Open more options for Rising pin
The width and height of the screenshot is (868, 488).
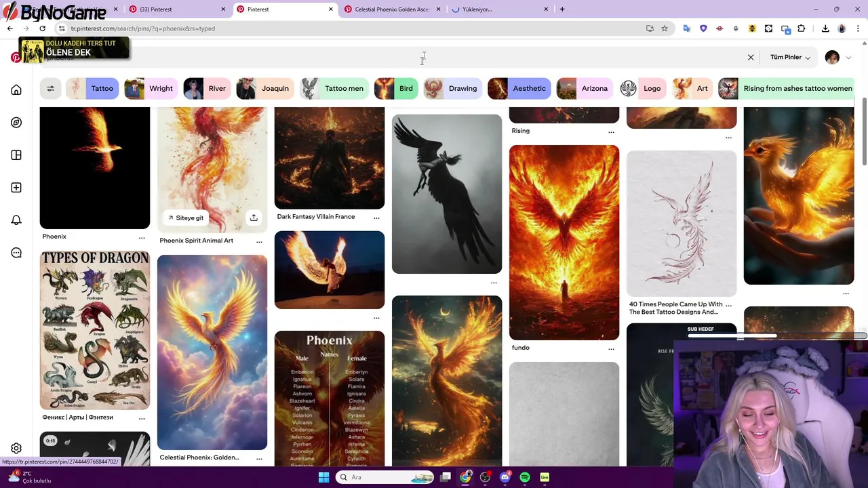611,132
